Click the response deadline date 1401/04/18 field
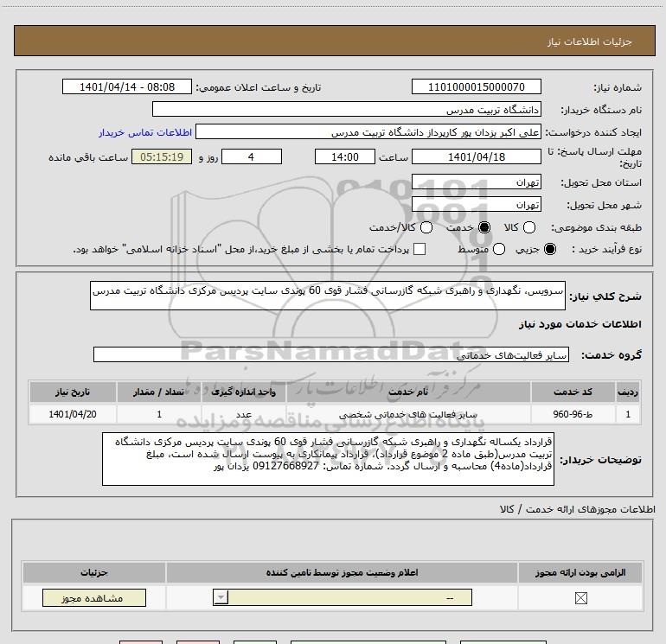The width and height of the screenshot is (666, 644). pos(476,156)
